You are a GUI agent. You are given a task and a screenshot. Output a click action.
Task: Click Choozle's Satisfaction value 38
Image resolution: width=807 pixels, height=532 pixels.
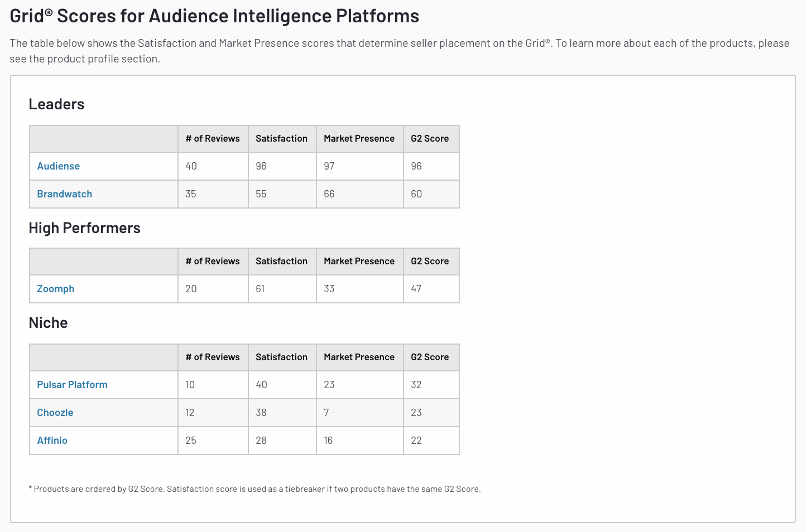[x=261, y=413]
